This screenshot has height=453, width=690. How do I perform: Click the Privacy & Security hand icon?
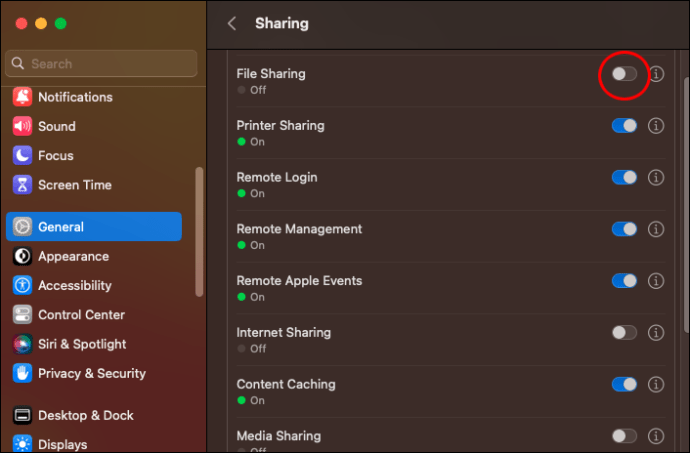(22, 373)
